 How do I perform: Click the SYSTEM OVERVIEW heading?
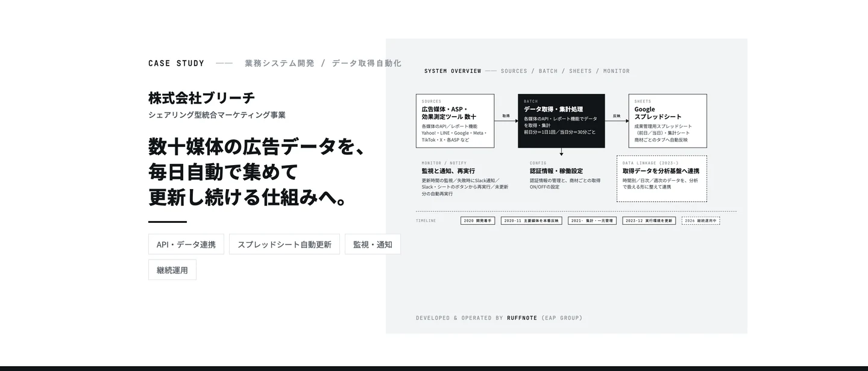coord(453,71)
